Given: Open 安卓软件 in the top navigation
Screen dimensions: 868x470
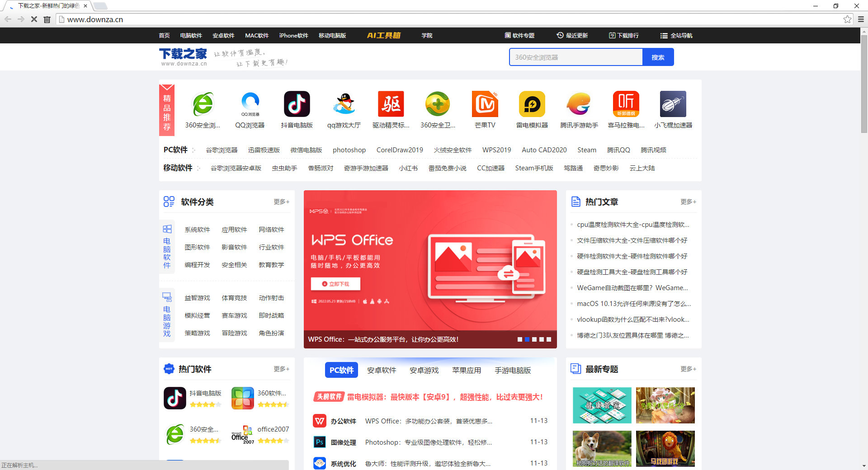Looking at the screenshot, I should tap(223, 36).
